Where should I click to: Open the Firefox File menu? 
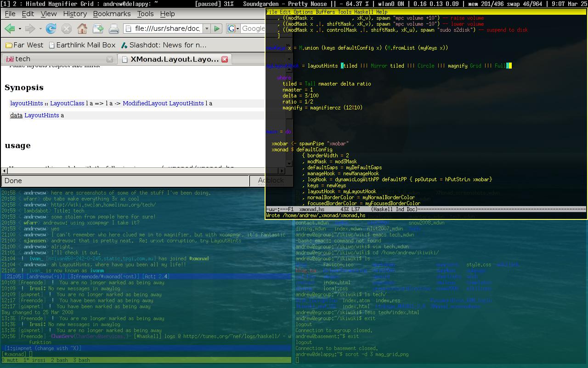[10, 14]
